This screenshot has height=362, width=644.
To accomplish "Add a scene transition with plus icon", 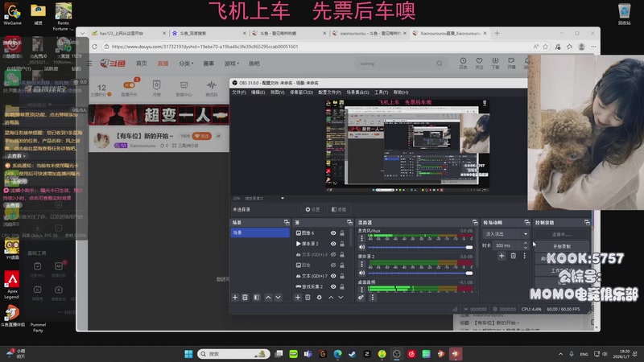I will [x=502, y=256].
